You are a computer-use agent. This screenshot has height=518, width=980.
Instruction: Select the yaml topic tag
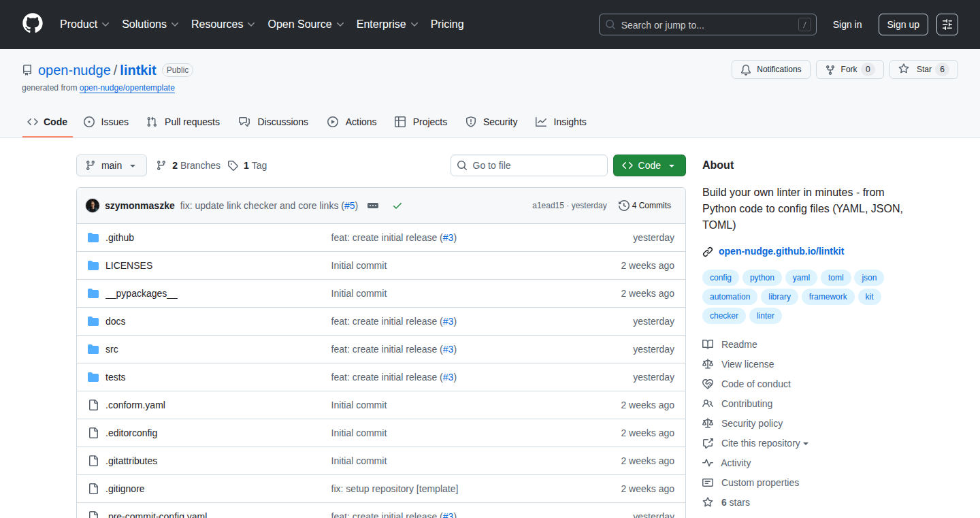click(x=802, y=278)
